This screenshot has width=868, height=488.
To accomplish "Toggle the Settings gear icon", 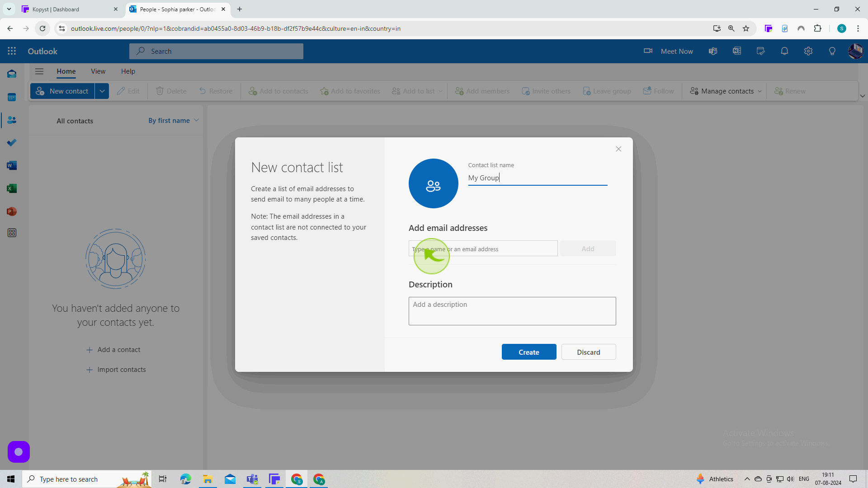I will pyautogui.click(x=808, y=51).
